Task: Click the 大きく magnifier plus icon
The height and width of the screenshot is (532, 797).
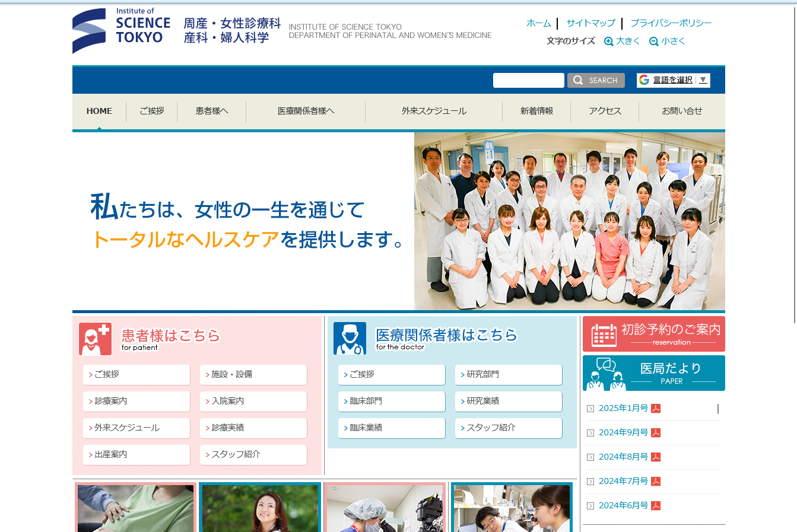Action: coord(608,42)
